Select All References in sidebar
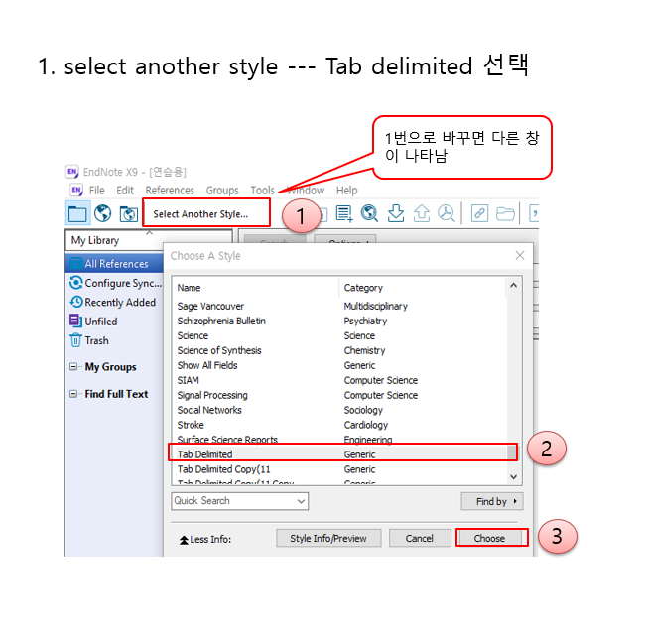This screenshot has width=645, height=644. pos(114,263)
